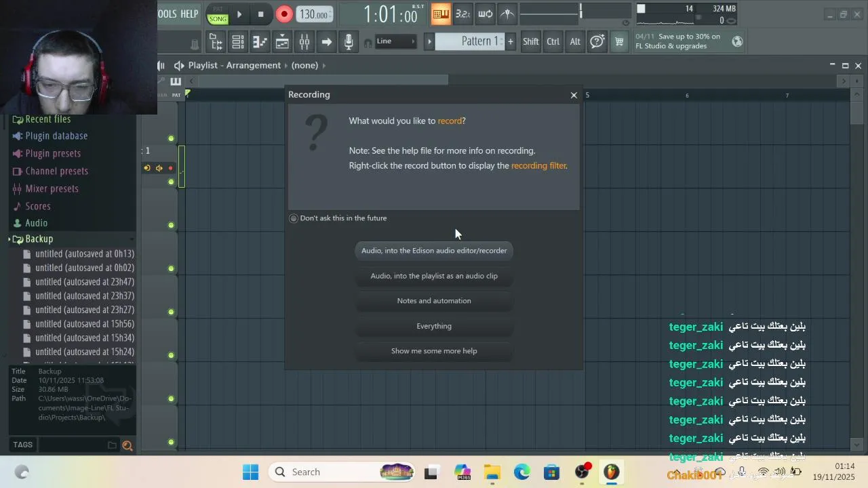Click the orange speaker icon beside track 1
This screenshot has width=868, height=488.
pos(159,168)
